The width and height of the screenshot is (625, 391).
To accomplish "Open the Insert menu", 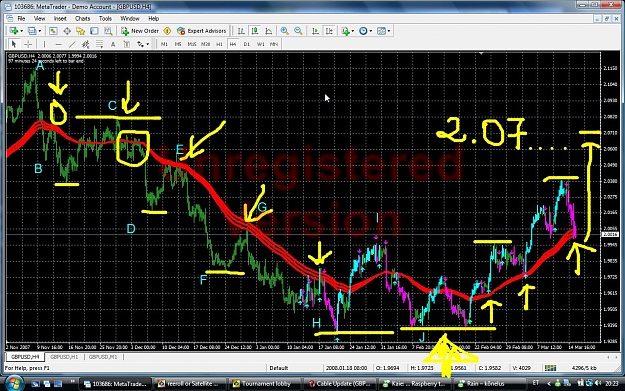I will click(x=60, y=18).
